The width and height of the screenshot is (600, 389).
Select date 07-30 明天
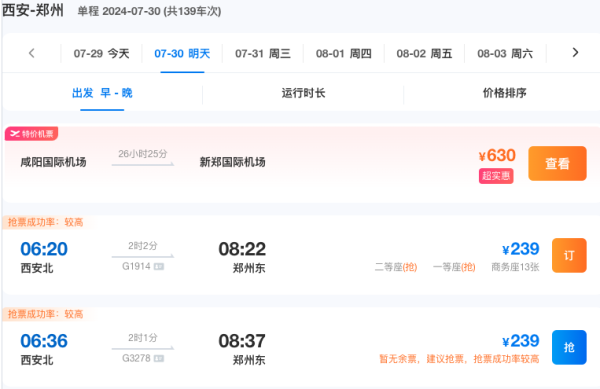pyautogui.click(x=182, y=54)
